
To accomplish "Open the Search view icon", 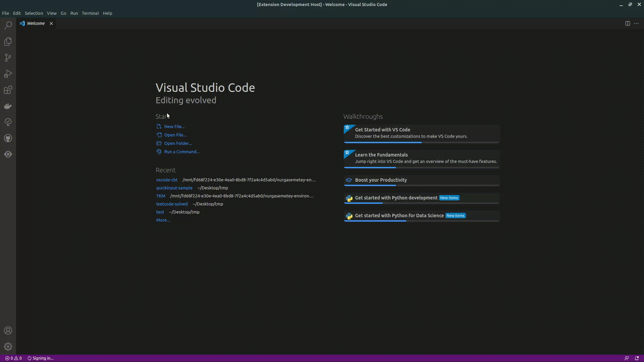I will point(8,25).
